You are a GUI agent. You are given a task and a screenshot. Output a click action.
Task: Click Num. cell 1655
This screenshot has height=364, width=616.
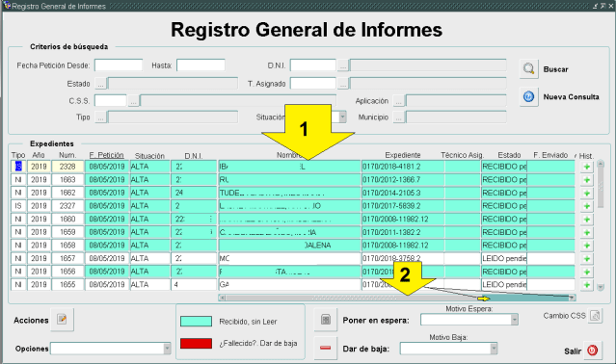click(67, 285)
